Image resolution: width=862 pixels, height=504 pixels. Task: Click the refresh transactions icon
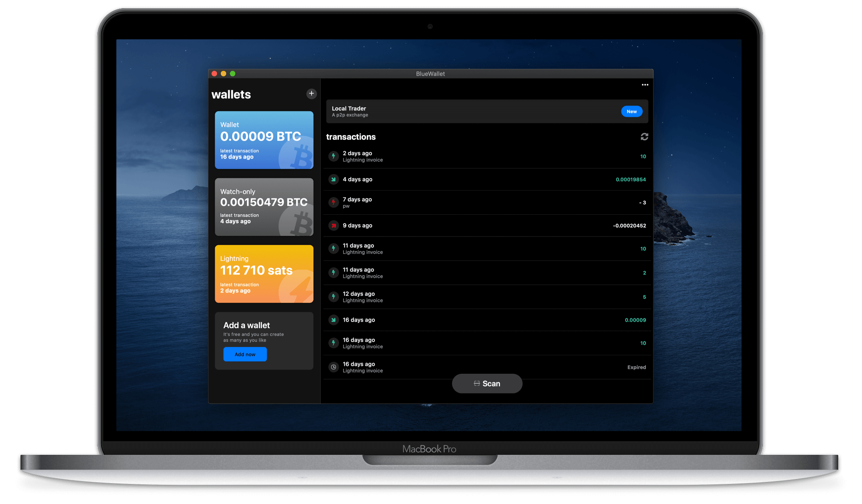(644, 137)
